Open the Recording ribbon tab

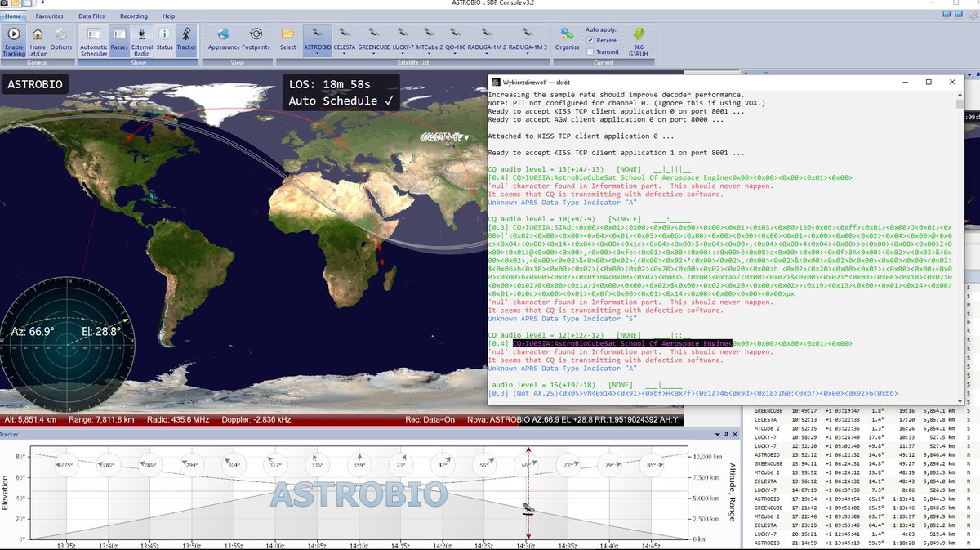134,16
